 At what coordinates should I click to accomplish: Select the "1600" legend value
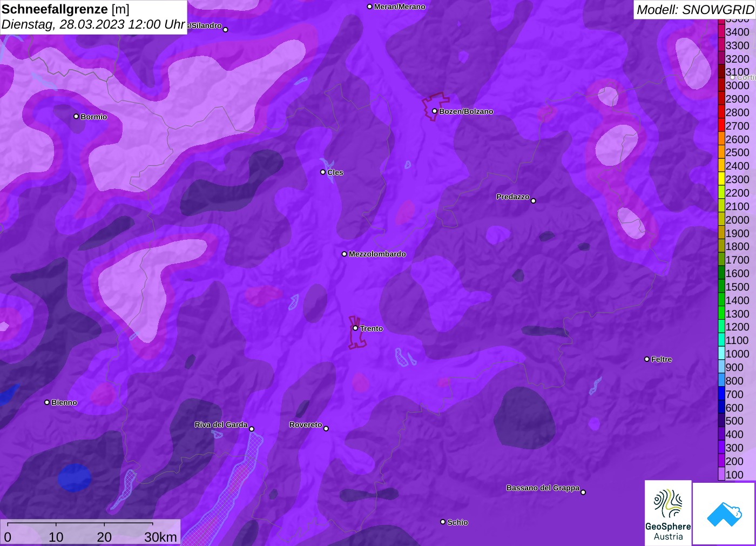pyautogui.click(x=738, y=273)
